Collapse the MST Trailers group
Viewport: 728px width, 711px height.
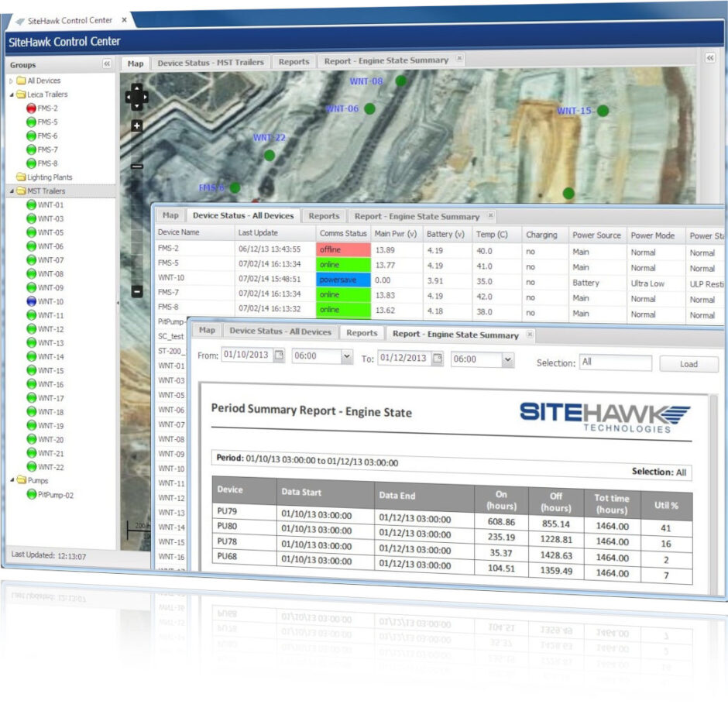click(x=11, y=191)
